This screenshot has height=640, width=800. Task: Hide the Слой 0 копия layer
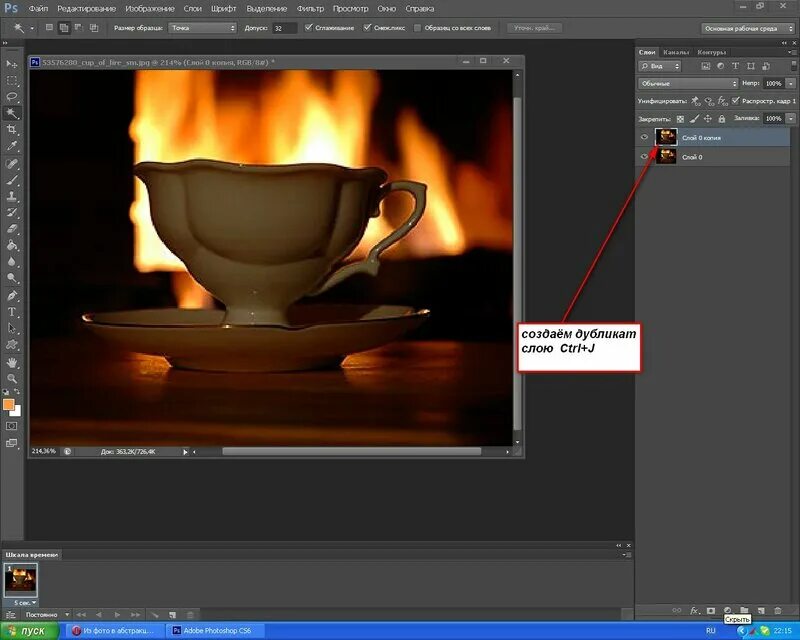[644, 137]
